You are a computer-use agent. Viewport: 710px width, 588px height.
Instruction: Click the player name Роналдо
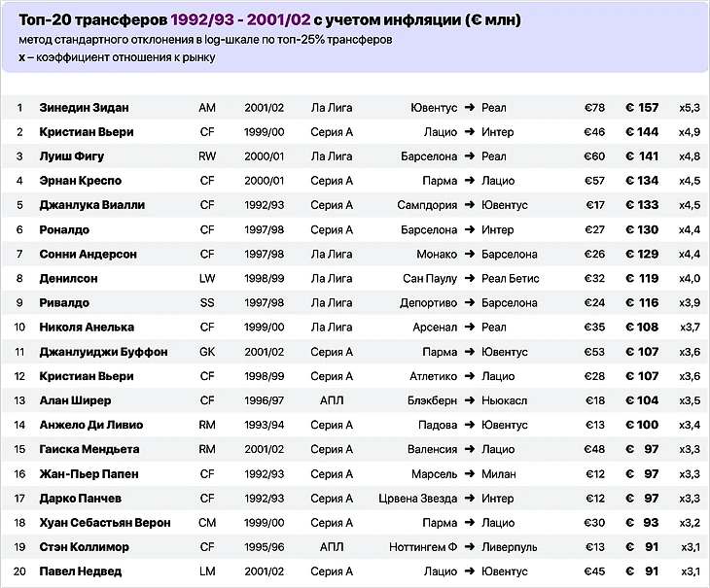[x=64, y=229]
